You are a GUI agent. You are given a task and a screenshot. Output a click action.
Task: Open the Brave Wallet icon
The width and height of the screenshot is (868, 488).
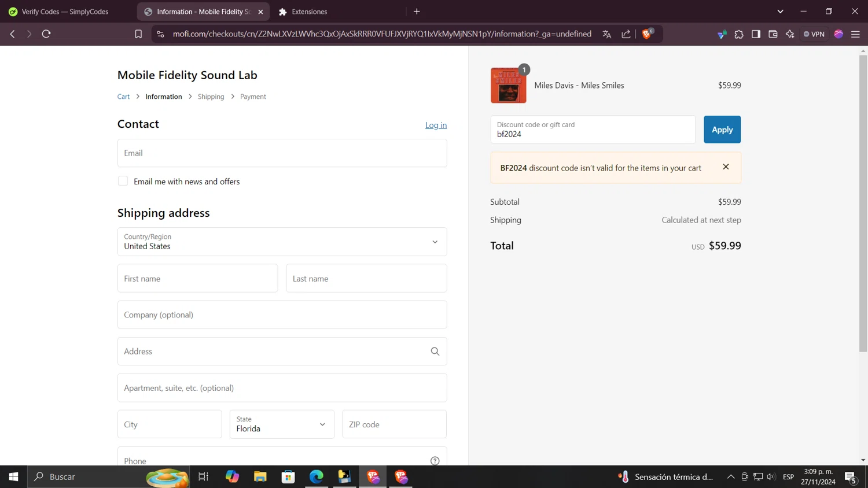pos(773,34)
